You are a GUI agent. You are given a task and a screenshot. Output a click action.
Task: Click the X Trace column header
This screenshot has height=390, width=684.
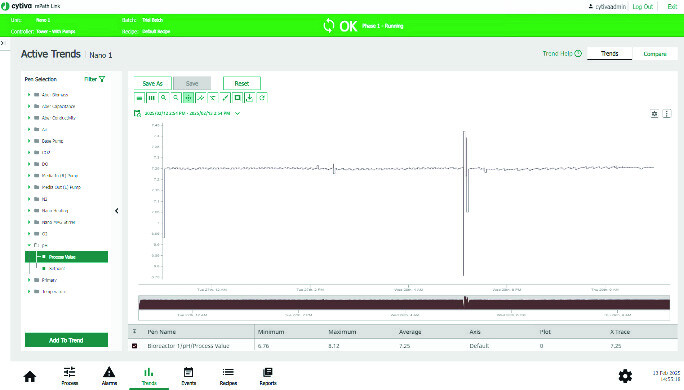[620, 332]
